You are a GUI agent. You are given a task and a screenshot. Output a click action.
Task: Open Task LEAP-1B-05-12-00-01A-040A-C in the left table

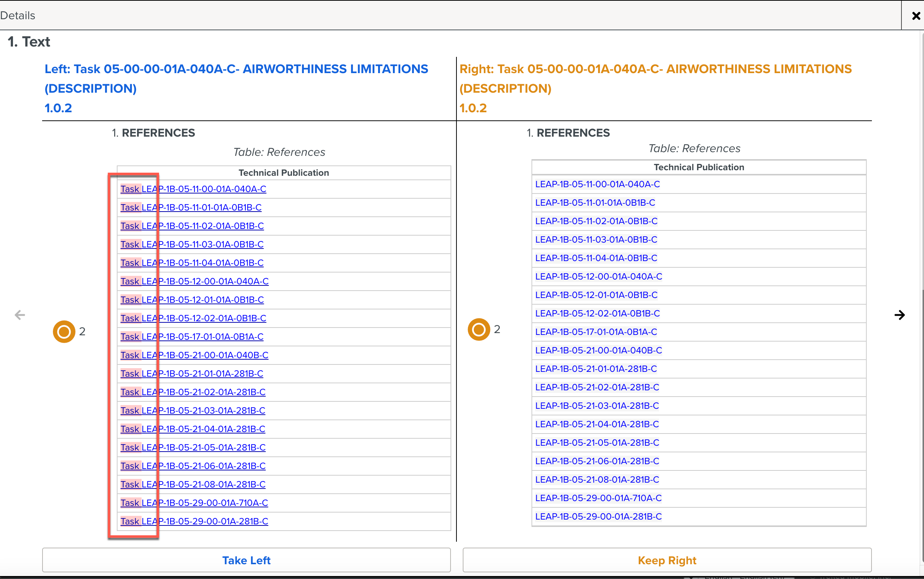(x=194, y=281)
